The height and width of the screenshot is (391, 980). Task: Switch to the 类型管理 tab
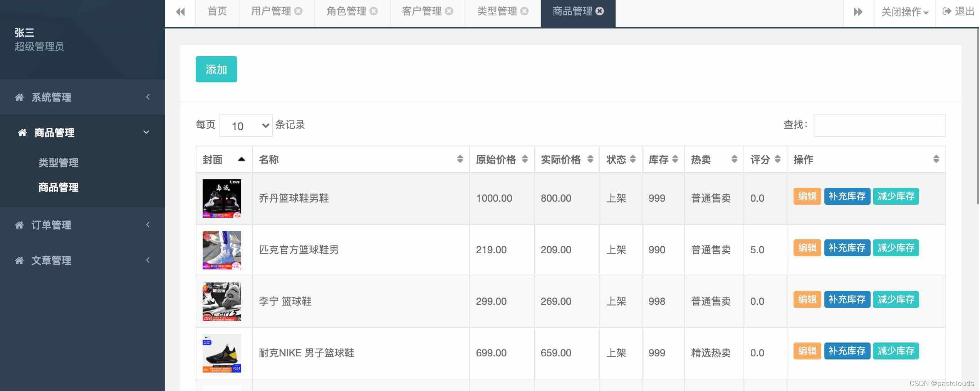click(497, 12)
